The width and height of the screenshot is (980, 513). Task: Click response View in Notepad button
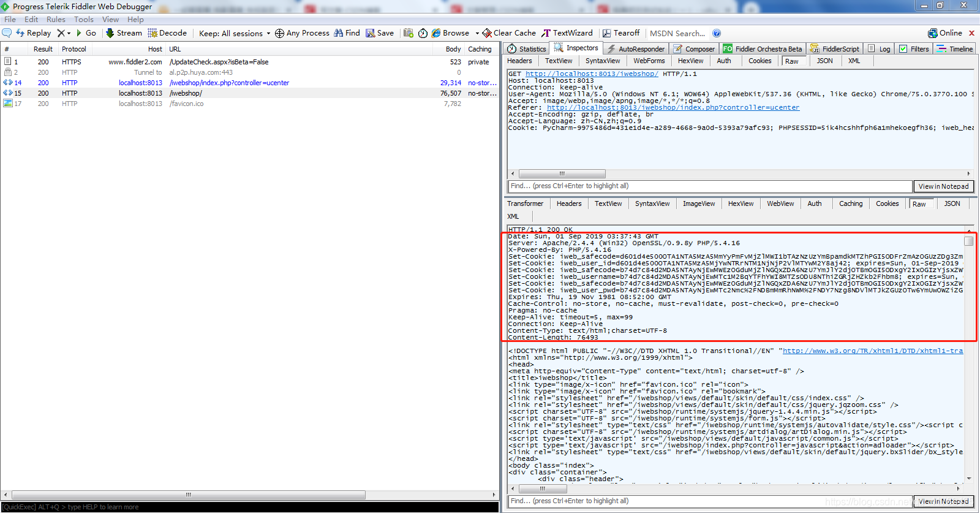coord(943,501)
